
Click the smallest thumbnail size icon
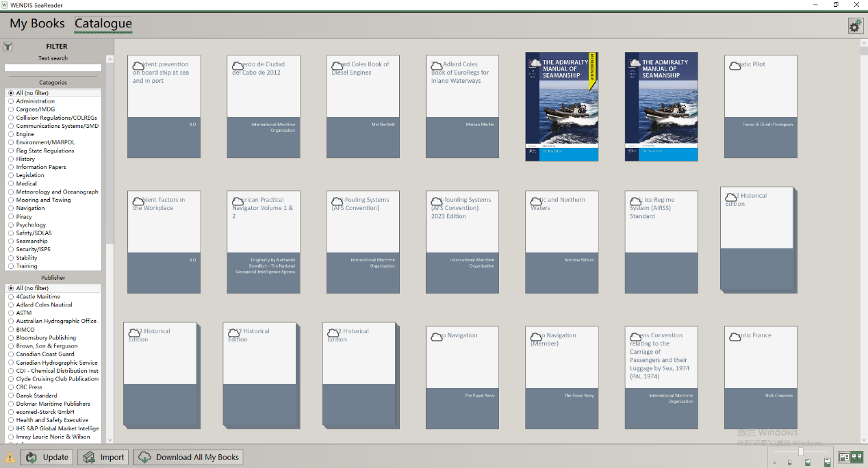coord(775,463)
